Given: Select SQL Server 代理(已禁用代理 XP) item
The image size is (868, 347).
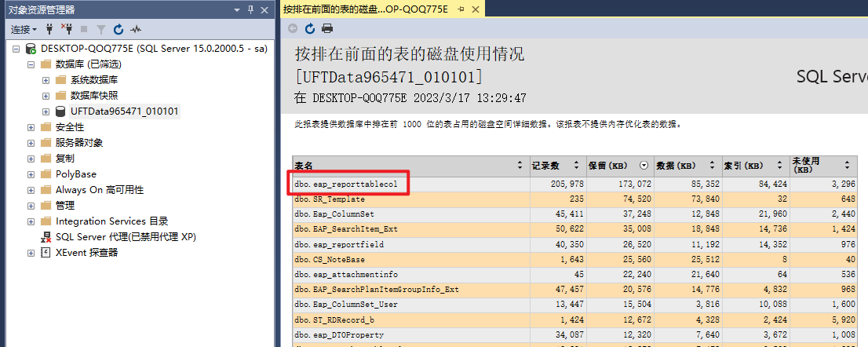Looking at the screenshot, I should click(x=126, y=237).
